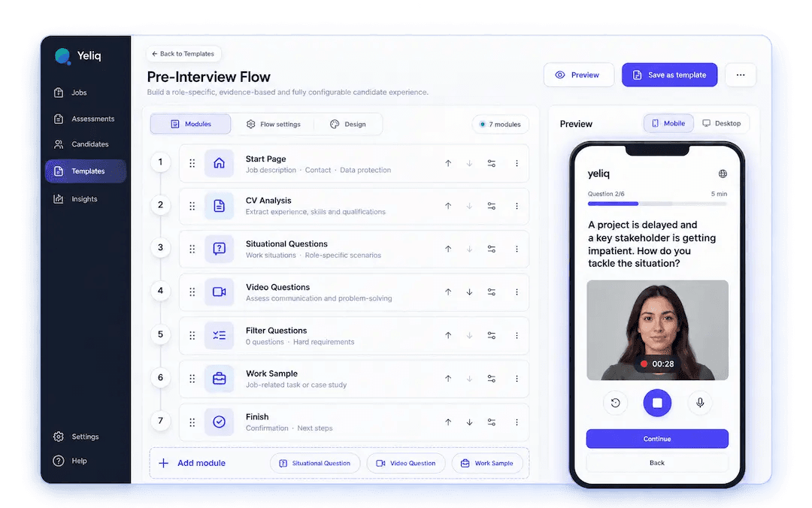Move Video Questions module down
This screenshot has width=812, height=508.
[469, 292]
